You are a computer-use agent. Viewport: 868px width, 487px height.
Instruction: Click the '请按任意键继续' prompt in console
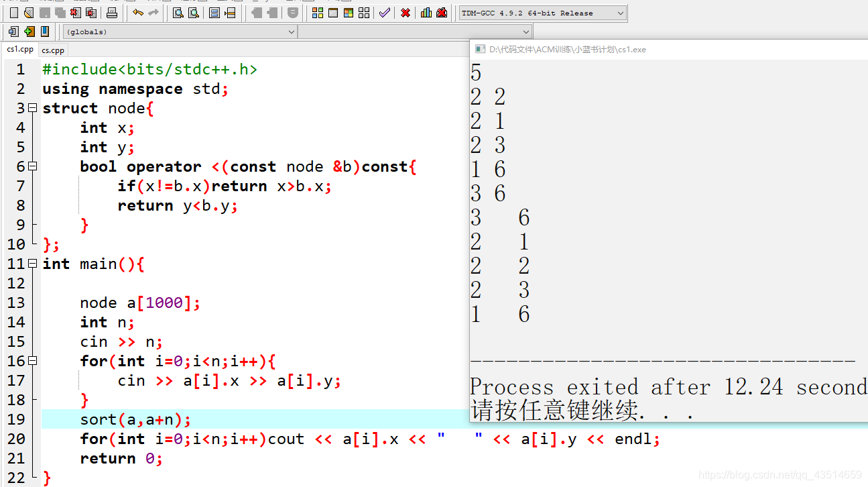554,411
